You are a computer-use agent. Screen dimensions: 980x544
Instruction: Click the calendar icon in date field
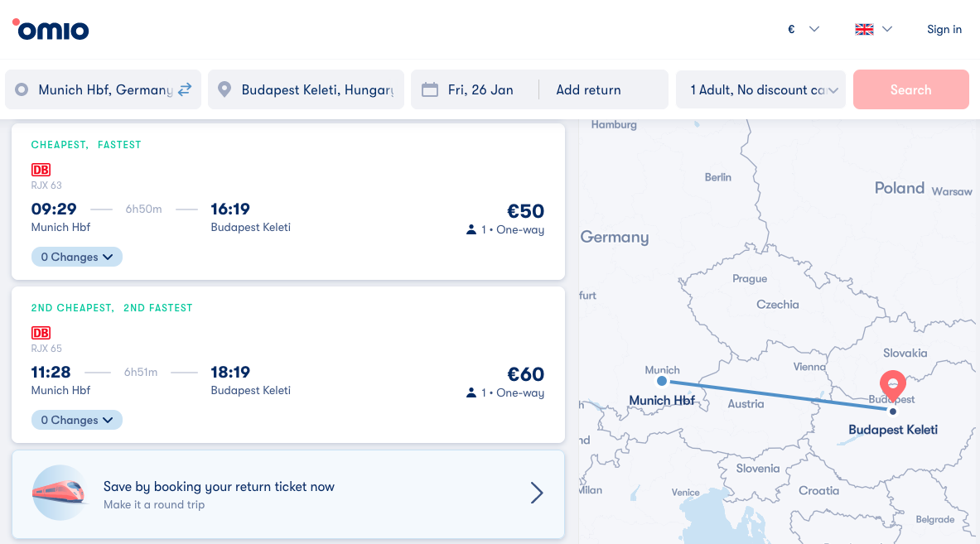[429, 89]
